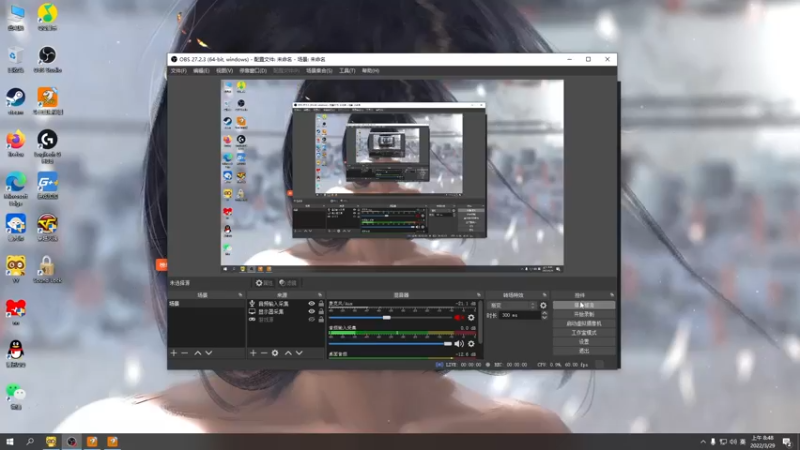This screenshot has height=450, width=800.
Task: Remove the selected scene with the minus icon
Action: click(185, 353)
